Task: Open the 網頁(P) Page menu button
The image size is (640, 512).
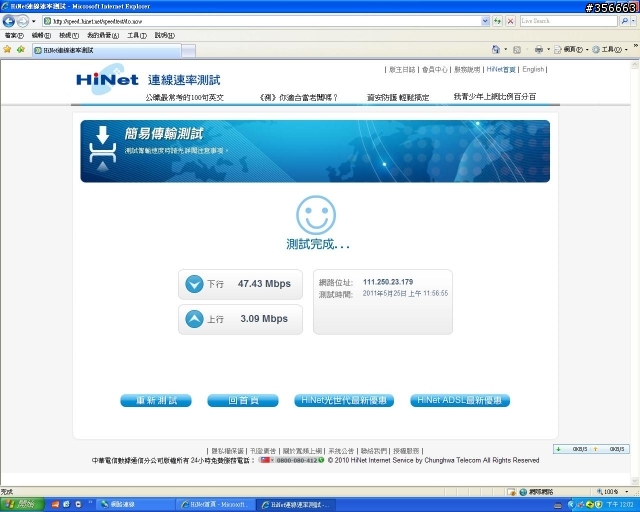Action: pos(571,49)
